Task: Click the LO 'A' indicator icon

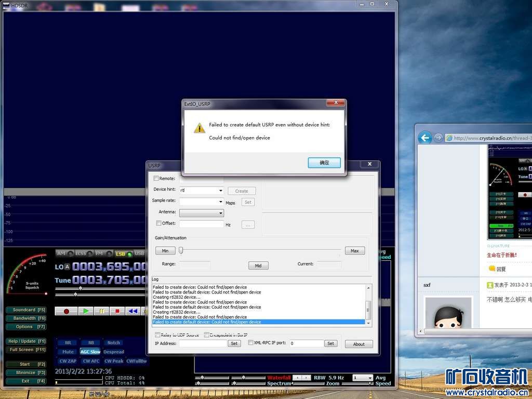Action: click(67, 267)
